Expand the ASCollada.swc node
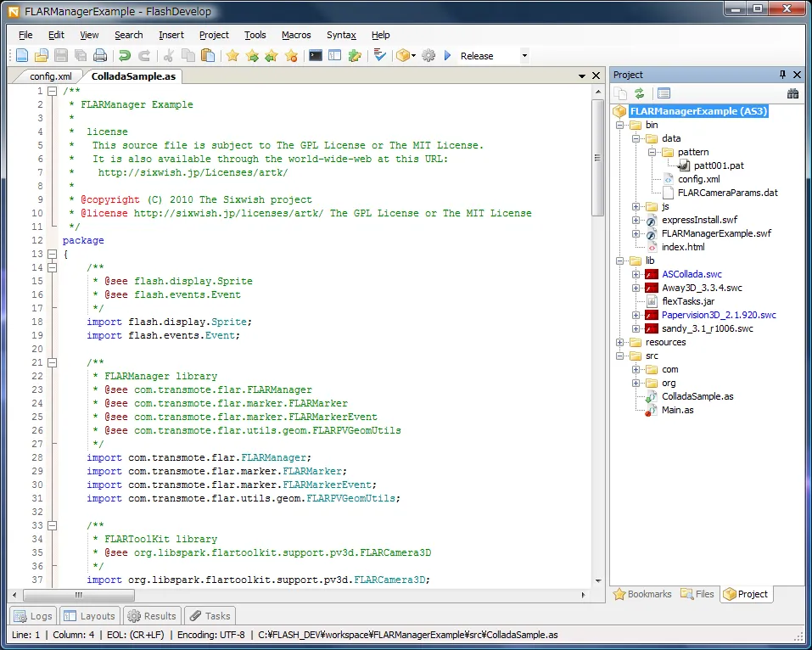This screenshot has height=650, width=812. point(636,274)
